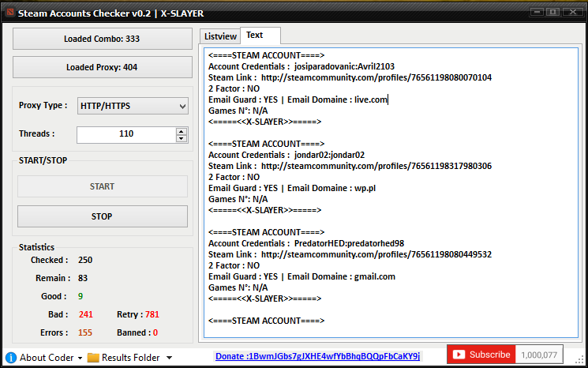The height and width of the screenshot is (368, 588).
Task: Select the Text tab
Action: click(x=255, y=36)
